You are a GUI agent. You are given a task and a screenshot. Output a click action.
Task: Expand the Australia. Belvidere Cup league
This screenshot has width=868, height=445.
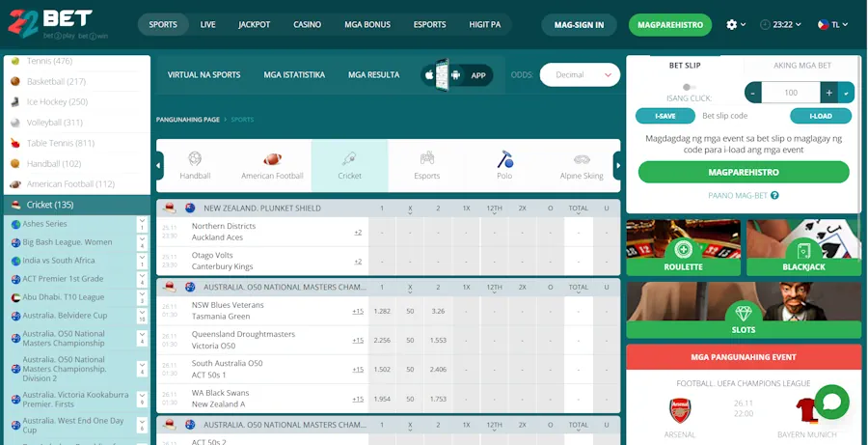pyautogui.click(x=143, y=316)
